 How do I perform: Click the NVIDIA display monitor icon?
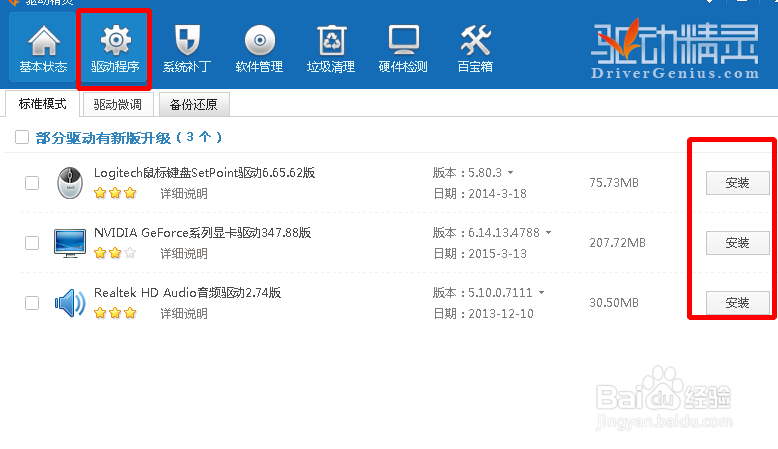click(69, 243)
